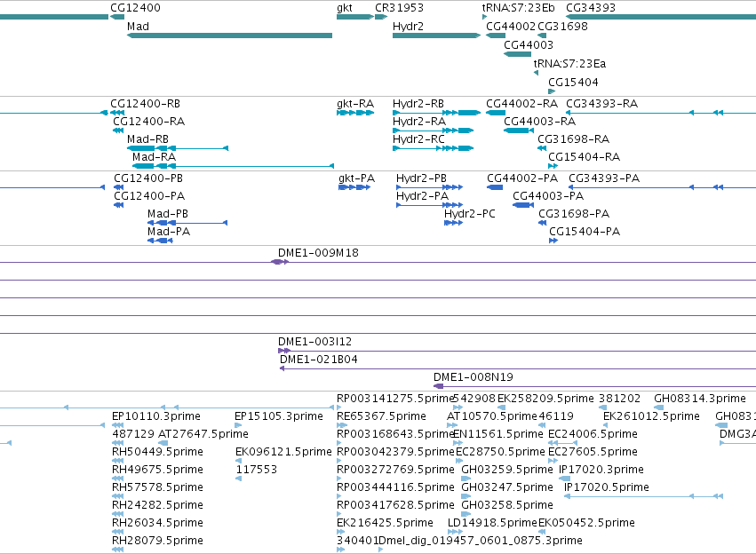Select EST label GH08314.3prime

tap(700, 399)
